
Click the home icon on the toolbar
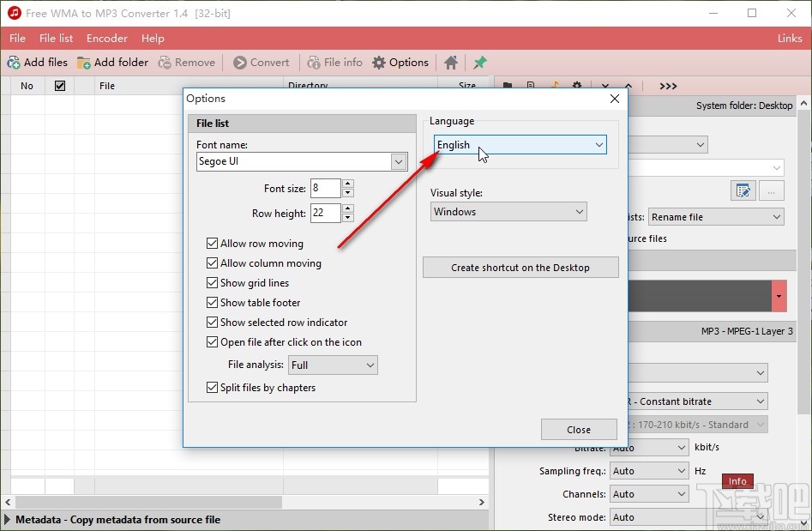pos(450,62)
